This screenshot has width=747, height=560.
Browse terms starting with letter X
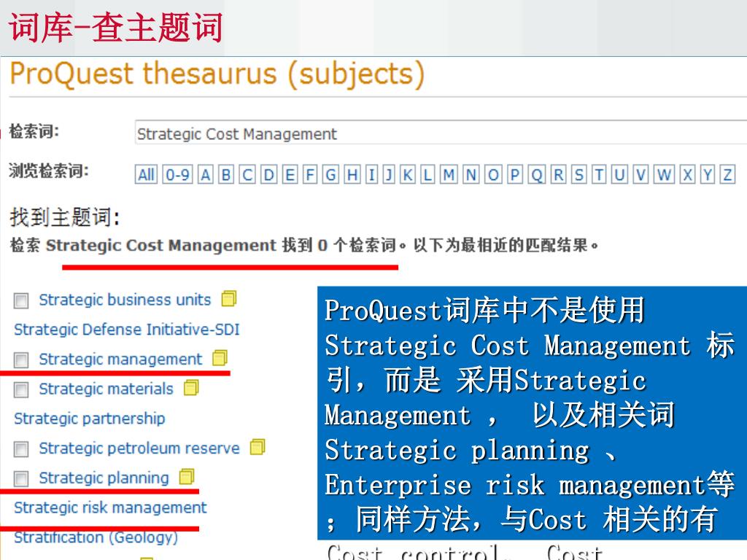point(687,175)
